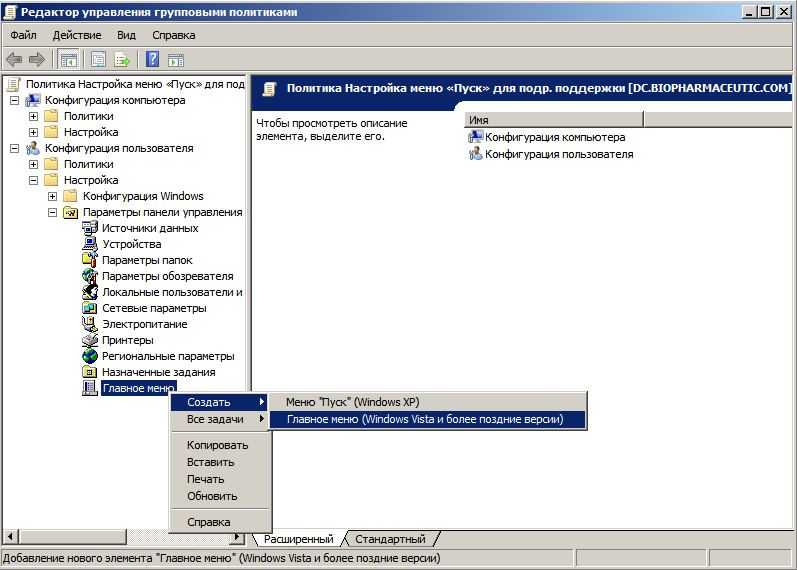Screen dimensions: 797x570
Task: Collapse the Конфигурация компьютера tree node
Action: [x=15, y=100]
